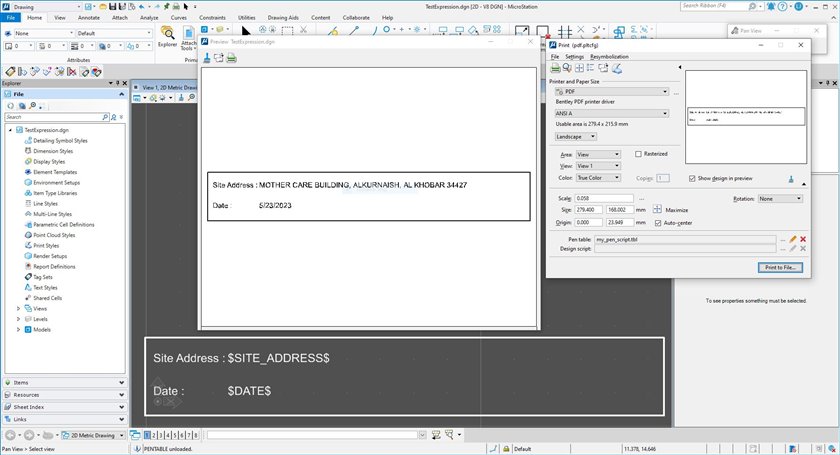The image size is (840, 455).
Task: Click the Print icon in Print dialog toolbar
Action: (556, 68)
